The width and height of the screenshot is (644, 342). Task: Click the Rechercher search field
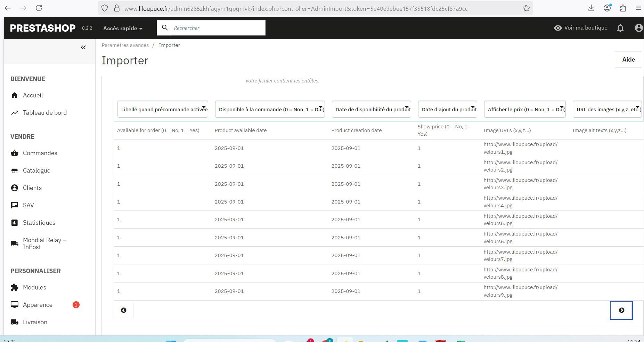pyautogui.click(x=218, y=28)
